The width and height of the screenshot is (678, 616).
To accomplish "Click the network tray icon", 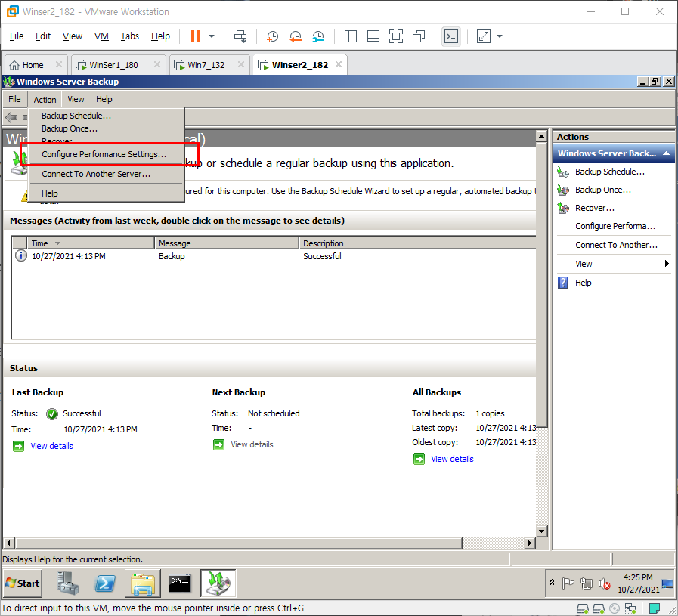I will (587, 583).
